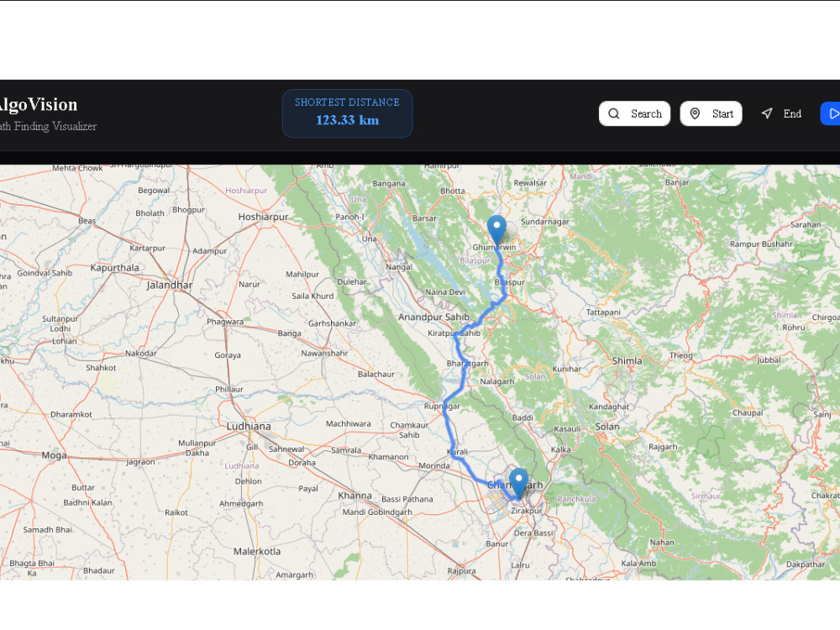Click the Garhshankar label

point(332,323)
